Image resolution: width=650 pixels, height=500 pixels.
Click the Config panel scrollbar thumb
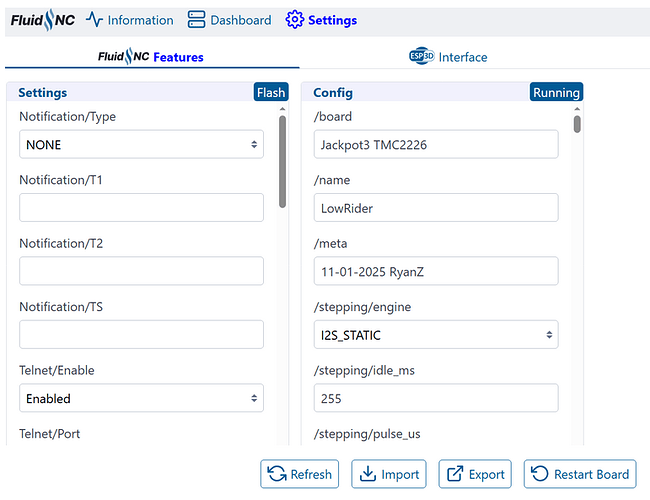[x=577, y=124]
